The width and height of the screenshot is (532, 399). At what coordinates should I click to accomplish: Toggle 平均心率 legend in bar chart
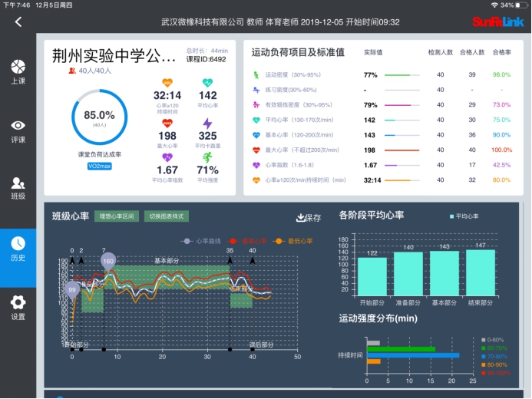[464, 217]
